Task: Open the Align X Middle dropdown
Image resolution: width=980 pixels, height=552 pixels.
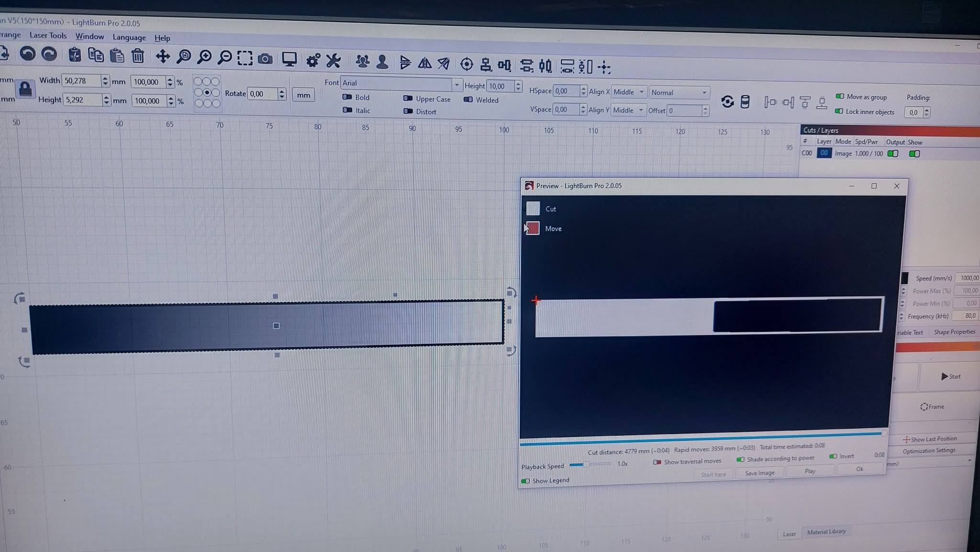Action: [x=628, y=92]
